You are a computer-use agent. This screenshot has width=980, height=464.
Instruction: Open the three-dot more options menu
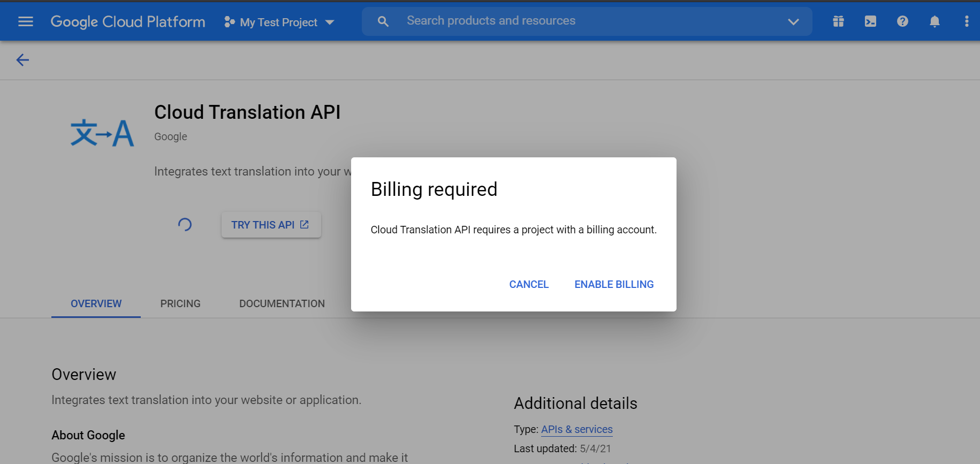point(967,21)
